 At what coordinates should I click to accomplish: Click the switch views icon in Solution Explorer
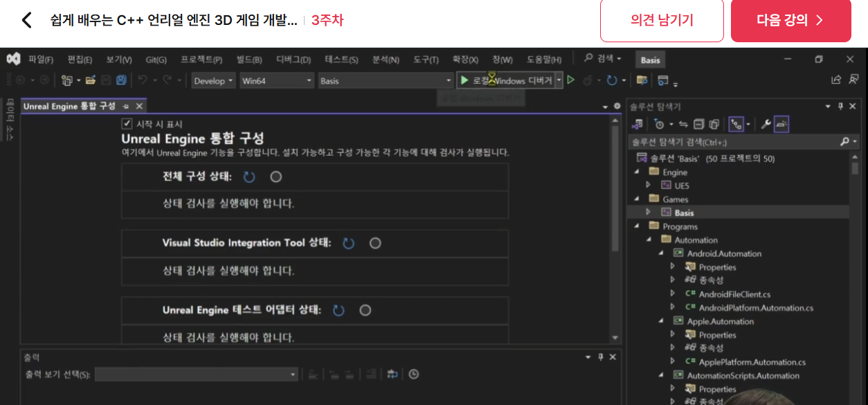click(x=638, y=124)
